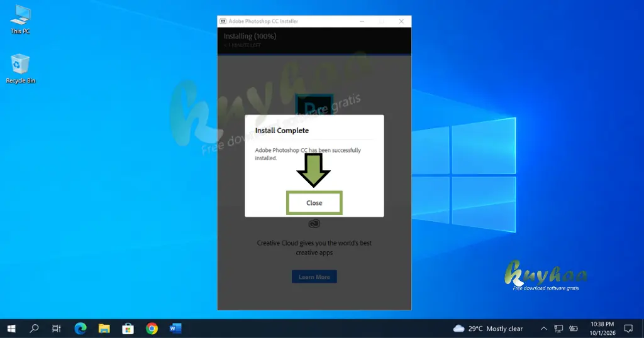
Task: Open the clock and date flyout
Action: 602,329
